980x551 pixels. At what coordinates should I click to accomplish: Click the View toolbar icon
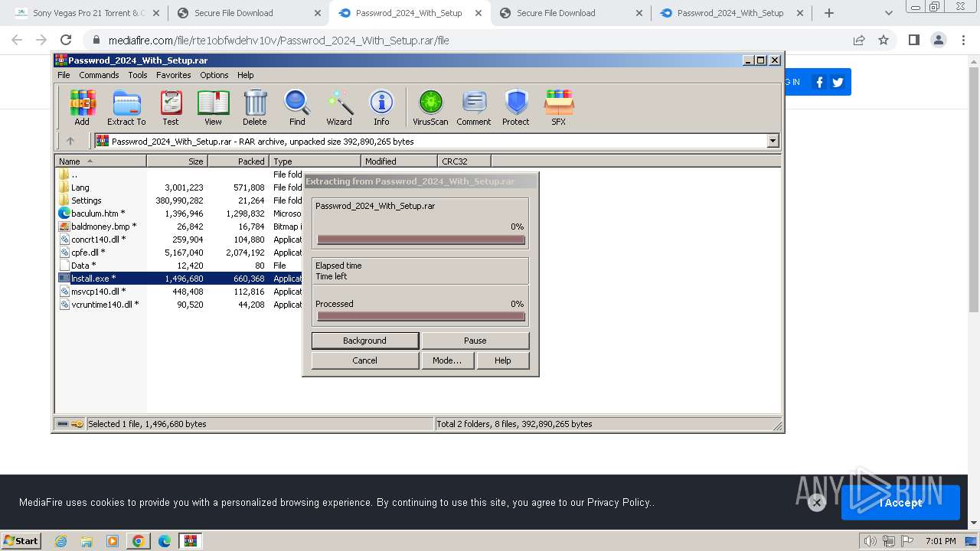click(213, 107)
